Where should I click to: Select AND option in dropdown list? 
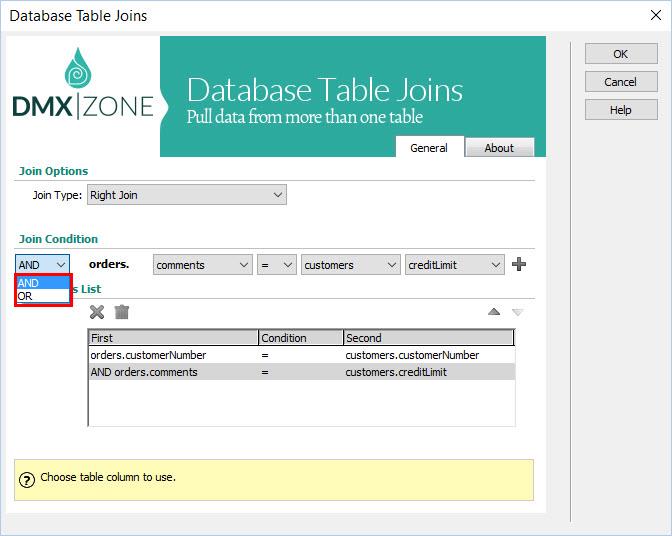(x=42, y=283)
